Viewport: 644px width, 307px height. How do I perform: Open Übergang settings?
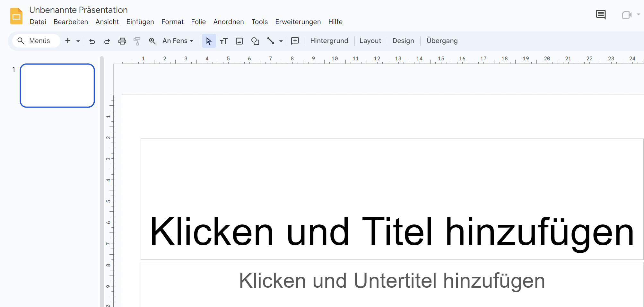click(442, 41)
